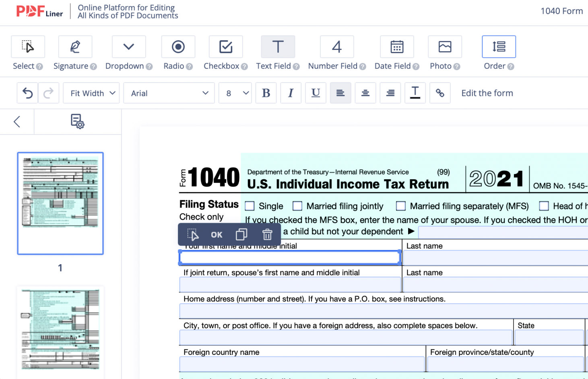Activate the Text Field tool
Screen dimensions: 588x379
coord(278,47)
